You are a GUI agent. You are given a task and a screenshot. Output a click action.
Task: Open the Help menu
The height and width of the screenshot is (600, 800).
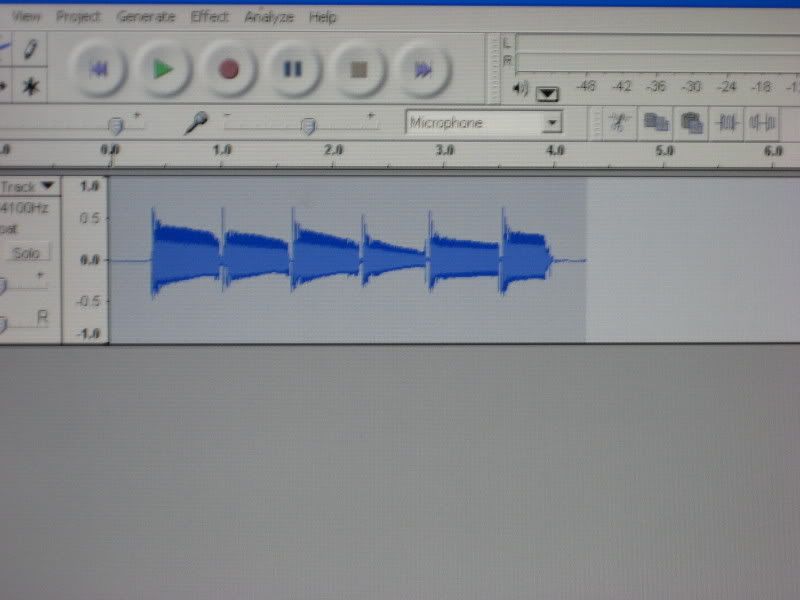point(322,17)
